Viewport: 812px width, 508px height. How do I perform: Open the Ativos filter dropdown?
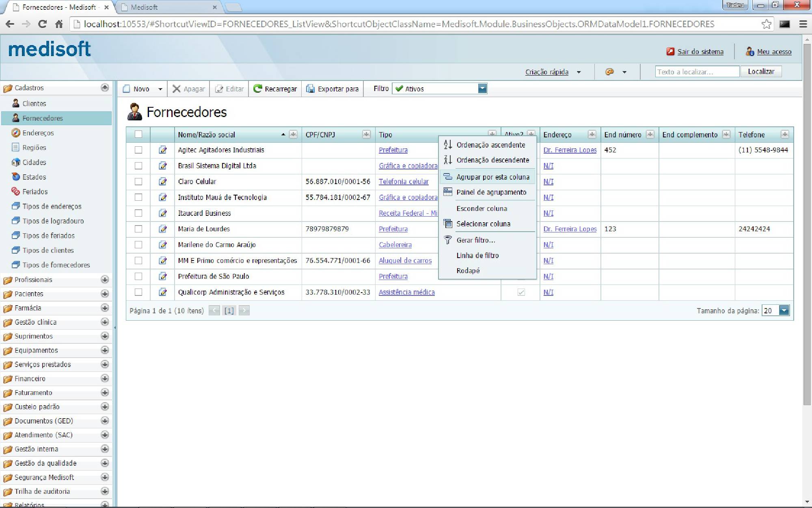482,89
